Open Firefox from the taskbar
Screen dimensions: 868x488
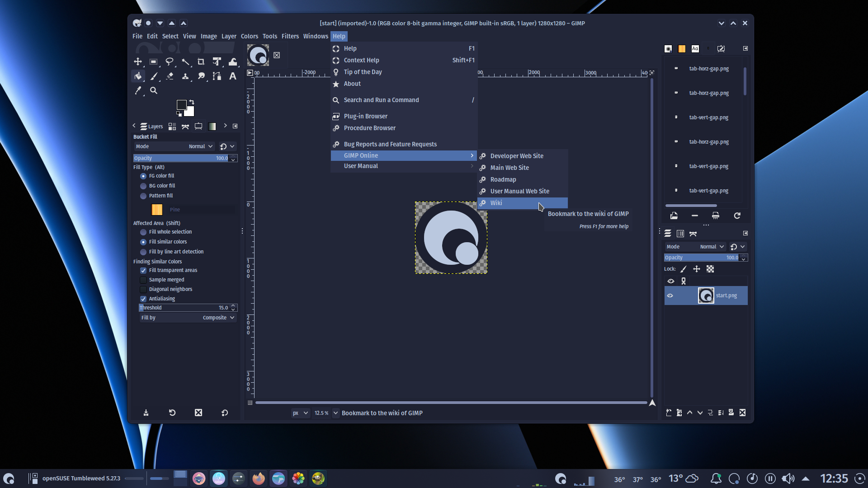click(x=259, y=479)
